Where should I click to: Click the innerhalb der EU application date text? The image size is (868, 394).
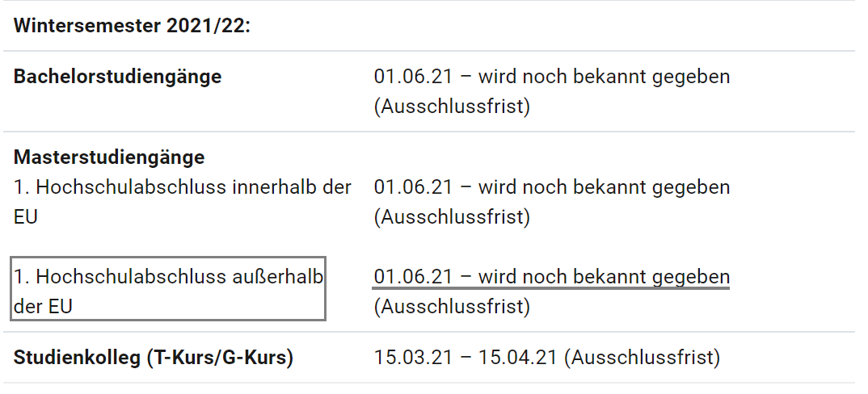click(x=552, y=187)
